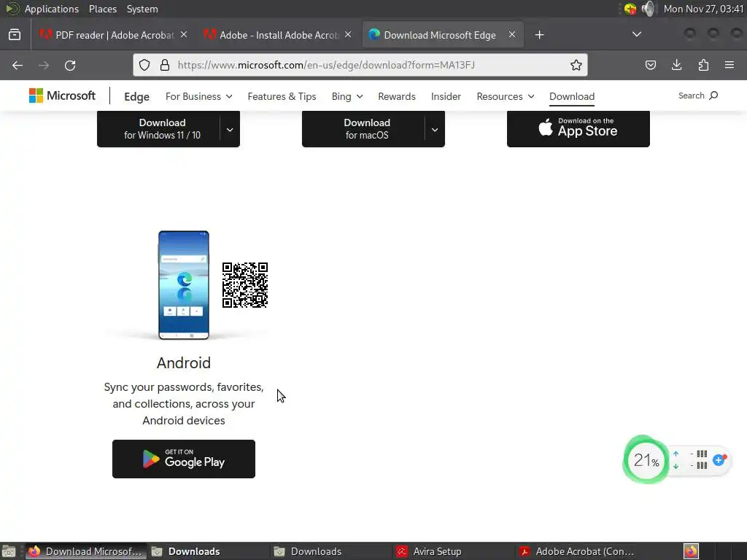Click the 21% green circle indicator

tap(646, 460)
